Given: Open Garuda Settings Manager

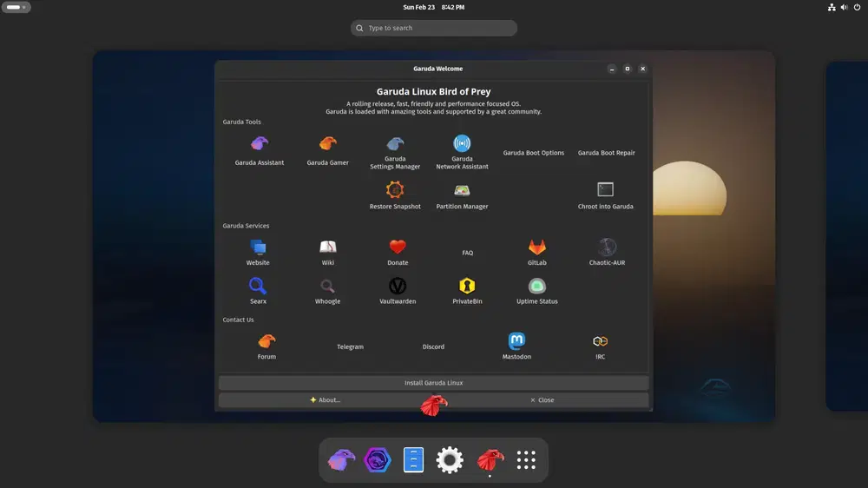Looking at the screenshot, I should tap(395, 152).
